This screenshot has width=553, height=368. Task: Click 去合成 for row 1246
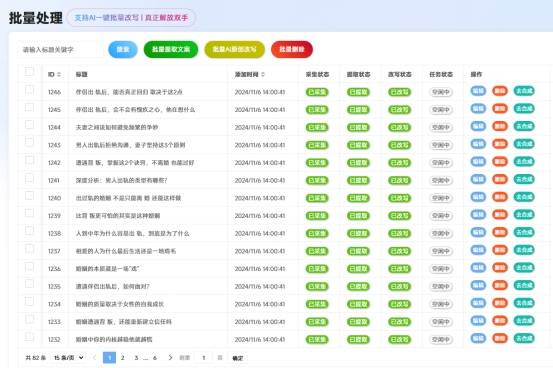524,91
